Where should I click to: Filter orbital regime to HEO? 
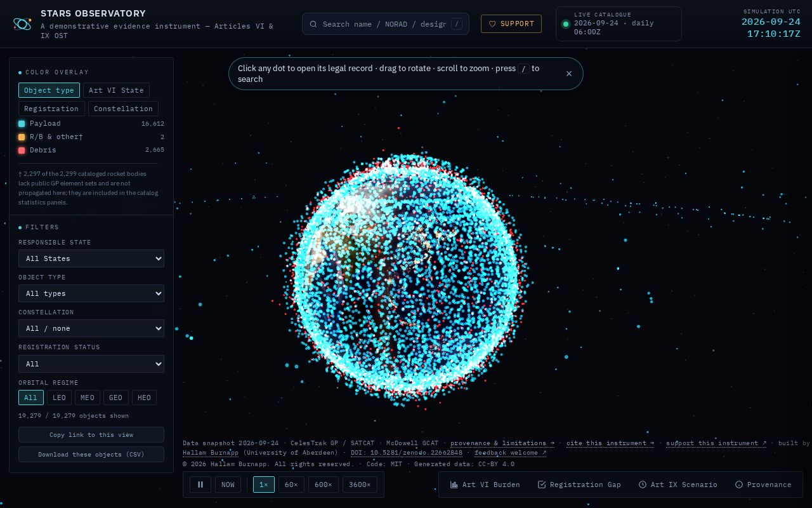tap(144, 398)
